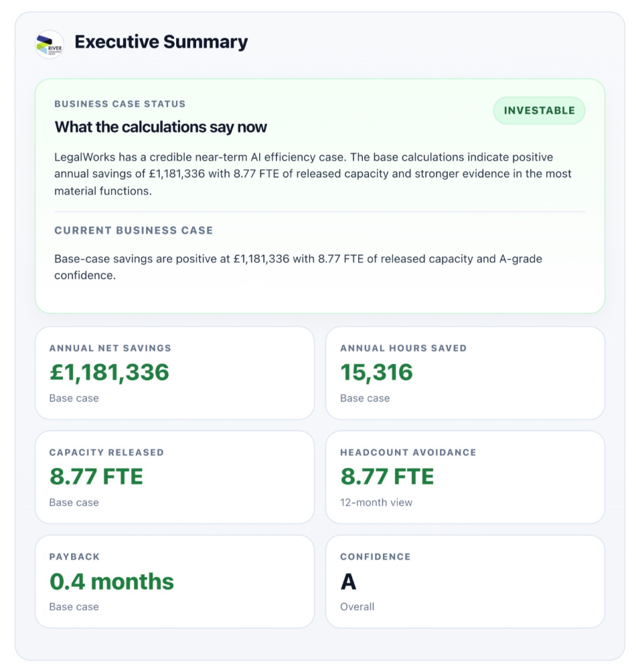The image size is (636, 672).
Task: Open the Annual Hours Saved card
Action: click(465, 373)
